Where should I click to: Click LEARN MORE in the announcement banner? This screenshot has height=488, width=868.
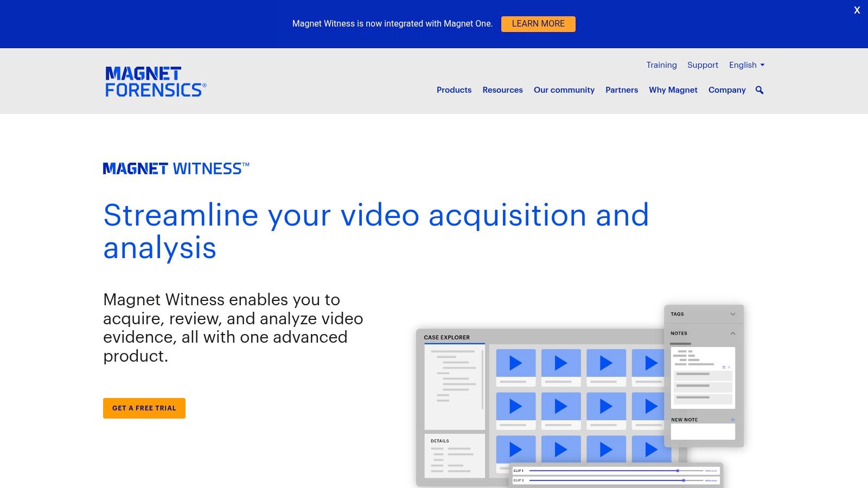coord(538,24)
